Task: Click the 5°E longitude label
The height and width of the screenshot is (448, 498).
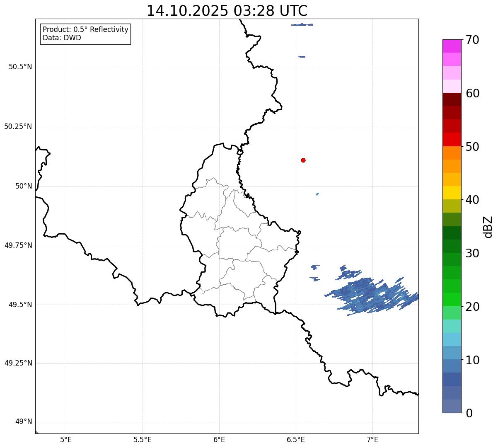Action: click(66, 439)
